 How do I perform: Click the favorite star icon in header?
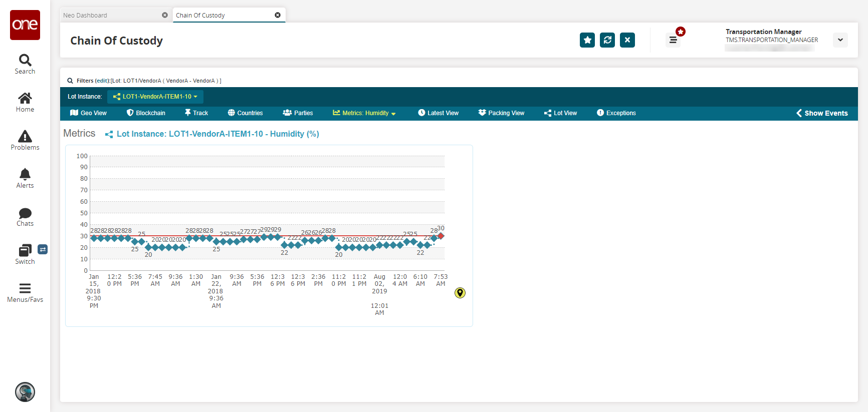click(x=587, y=40)
